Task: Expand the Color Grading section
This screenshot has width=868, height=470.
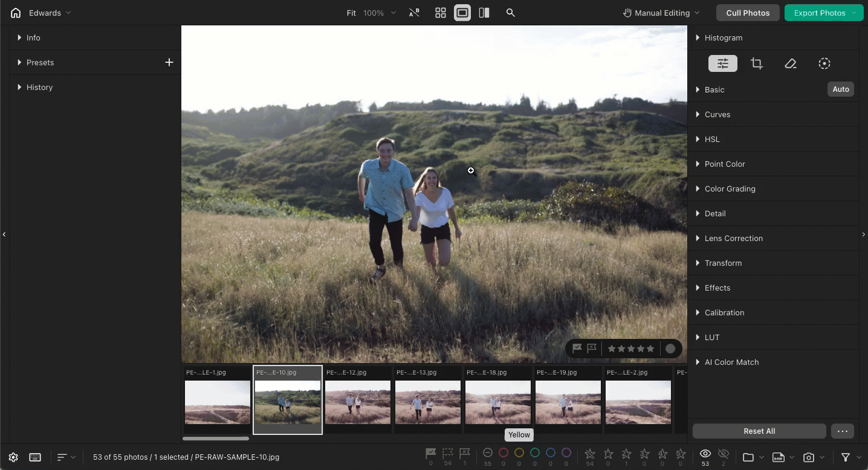Action: [x=773, y=188]
